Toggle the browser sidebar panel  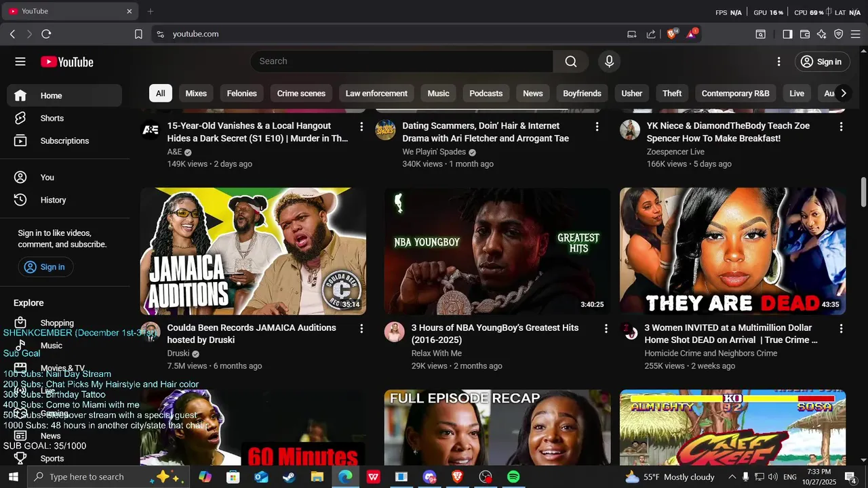click(787, 34)
